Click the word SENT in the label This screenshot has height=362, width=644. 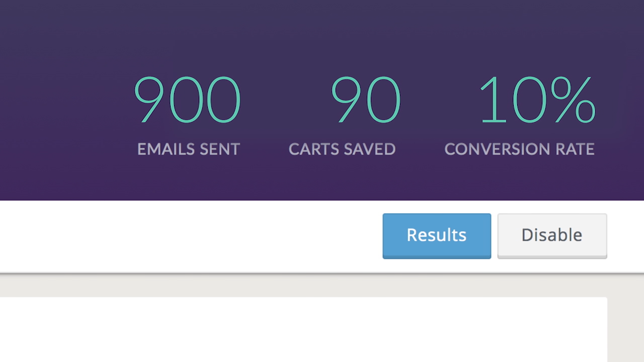pyautogui.click(x=220, y=149)
